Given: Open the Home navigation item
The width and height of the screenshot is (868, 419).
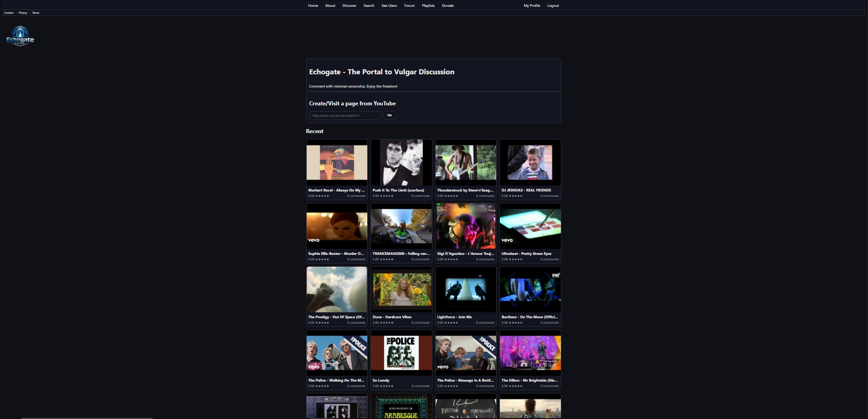Looking at the screenshot, I should point(313,5).
